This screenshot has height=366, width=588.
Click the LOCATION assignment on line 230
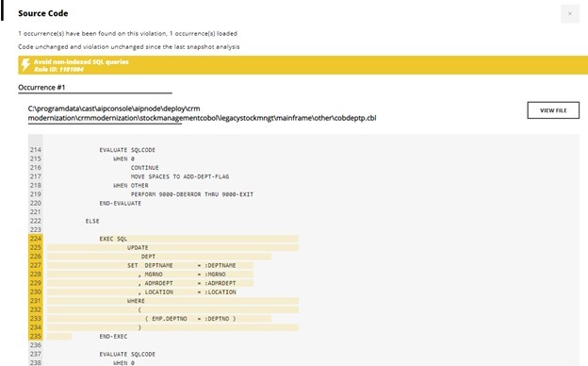pyautogui.click(x=188, y=292)
